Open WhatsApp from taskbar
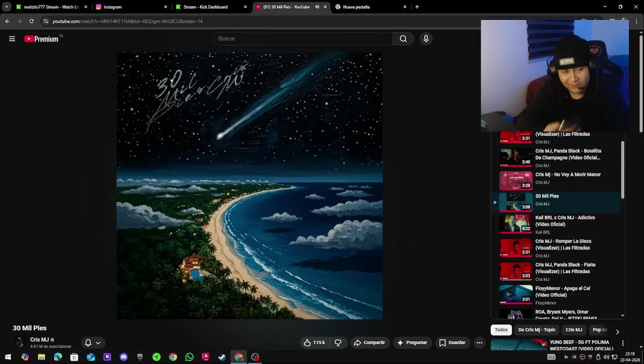Screen dimensions: 644x364 189,357
